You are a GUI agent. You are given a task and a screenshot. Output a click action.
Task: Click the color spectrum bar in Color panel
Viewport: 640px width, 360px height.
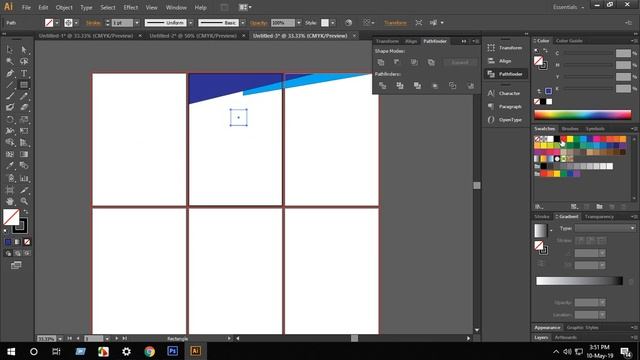click(x=582, y=115)
